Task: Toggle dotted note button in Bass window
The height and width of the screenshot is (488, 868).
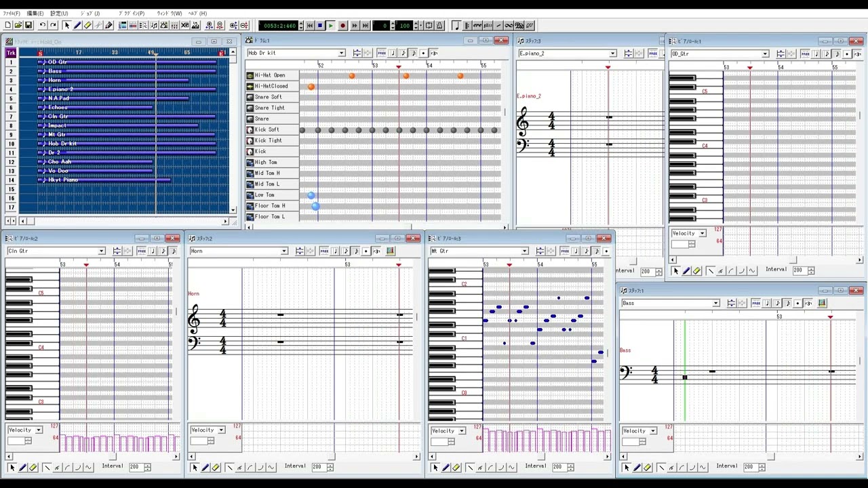Action: pos(797,303)
